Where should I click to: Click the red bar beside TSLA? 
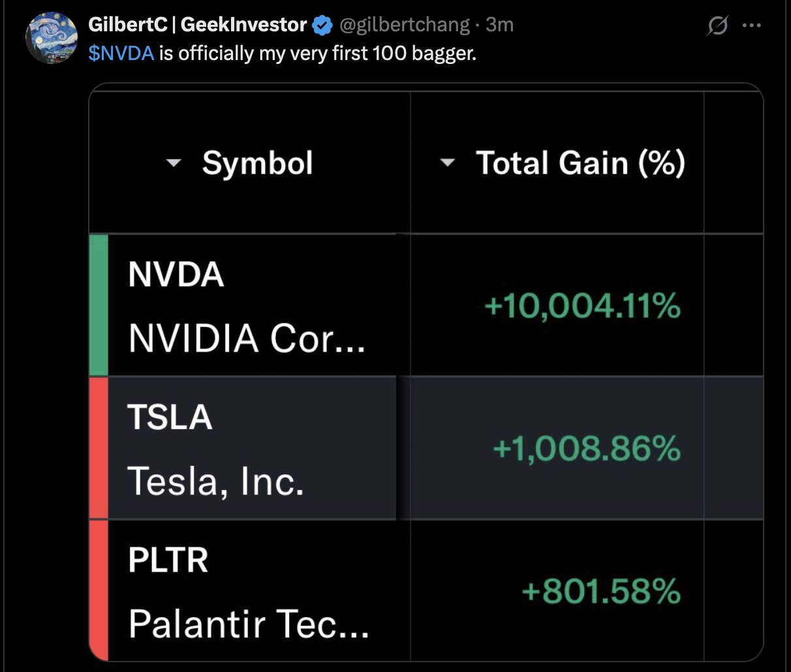click(x=99, y=448)
